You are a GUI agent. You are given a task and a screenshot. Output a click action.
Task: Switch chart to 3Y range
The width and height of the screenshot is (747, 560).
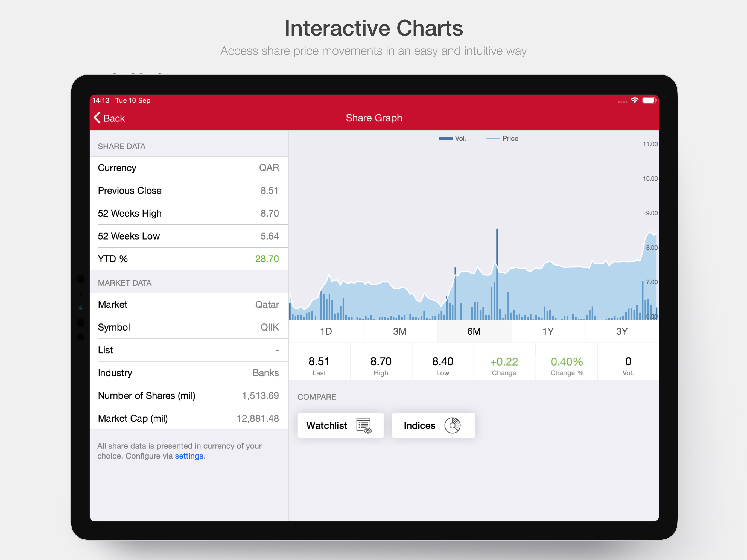(x=622, y=331)
